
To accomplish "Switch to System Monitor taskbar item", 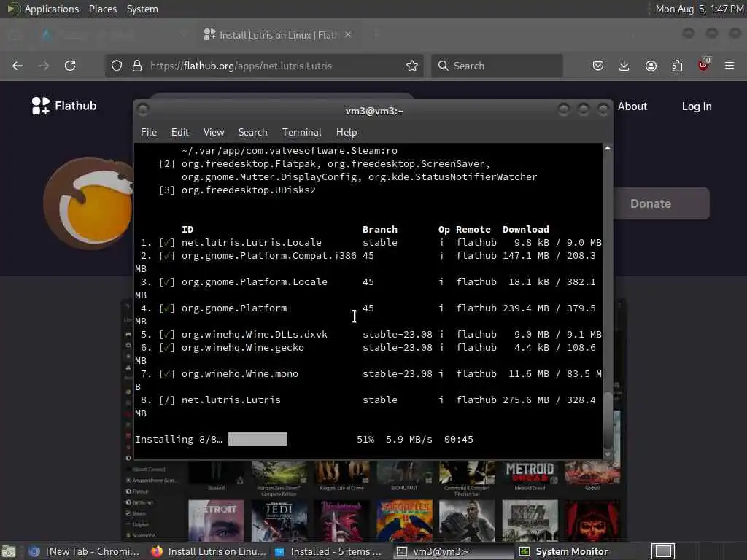I will pos(565,551).
